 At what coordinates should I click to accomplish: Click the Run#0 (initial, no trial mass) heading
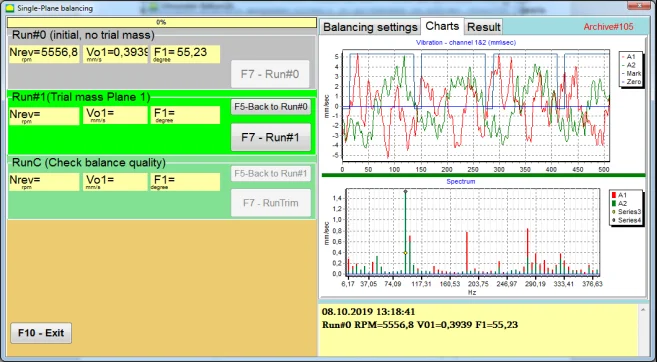(x=83, y=35)
